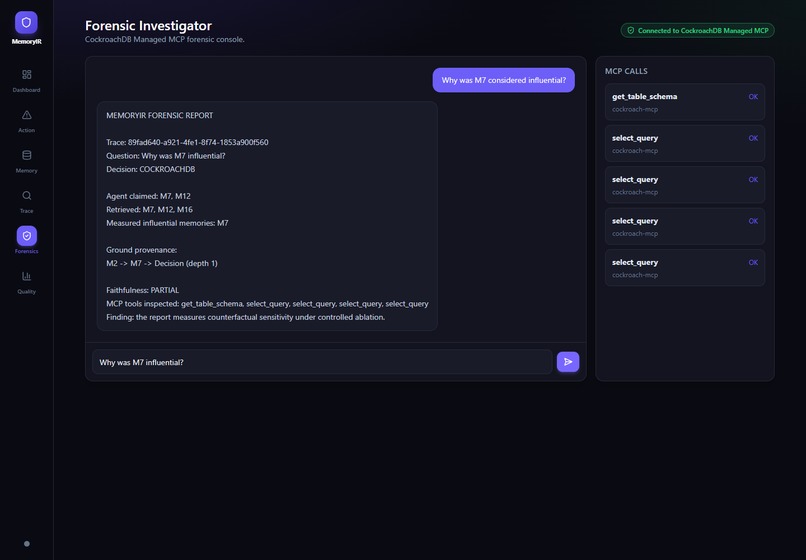Click the shield icon in connection badge
The width and height of the screenshot is (806, 560).
[x=631, y=30]
